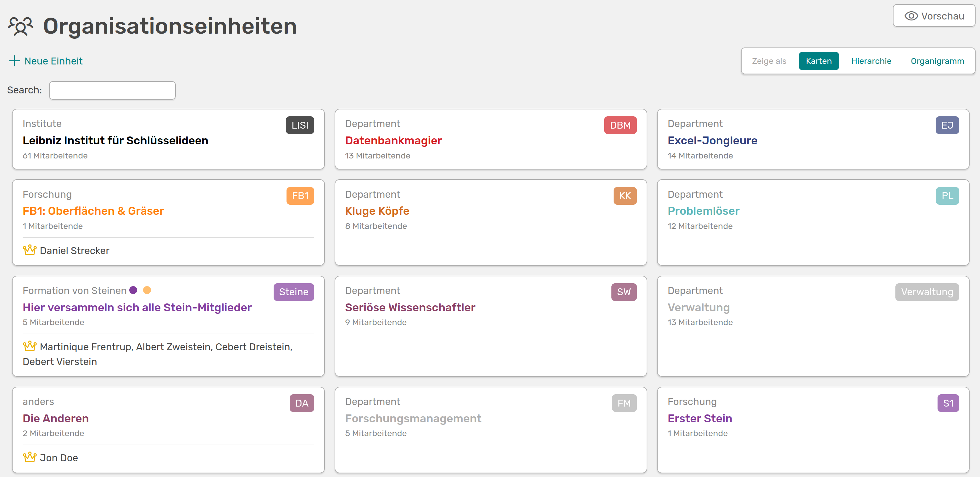Viewport: 980px width, 477px height.
Task: Switch to Hierarchie view
Action: [x=871, y=61]
